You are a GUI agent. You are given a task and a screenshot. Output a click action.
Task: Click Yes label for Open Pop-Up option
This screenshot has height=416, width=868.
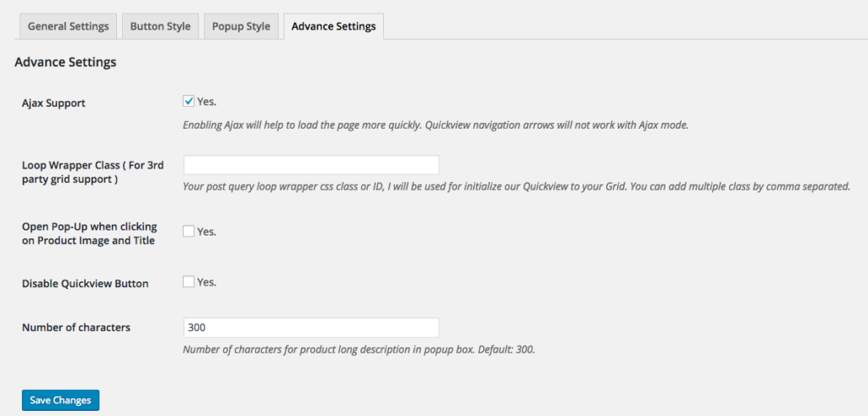click(x=207, y=231)
